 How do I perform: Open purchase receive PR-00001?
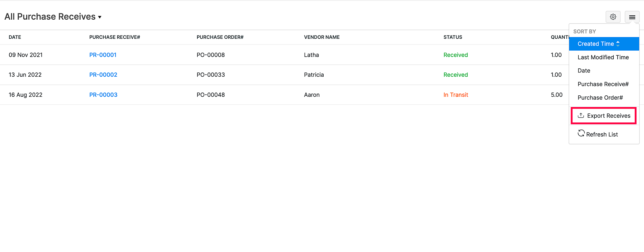[103, 55]
